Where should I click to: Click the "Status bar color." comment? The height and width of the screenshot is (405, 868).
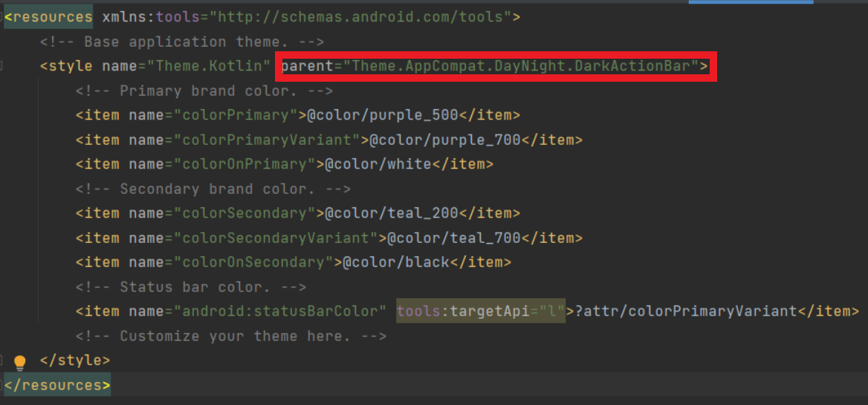(191, 287)
